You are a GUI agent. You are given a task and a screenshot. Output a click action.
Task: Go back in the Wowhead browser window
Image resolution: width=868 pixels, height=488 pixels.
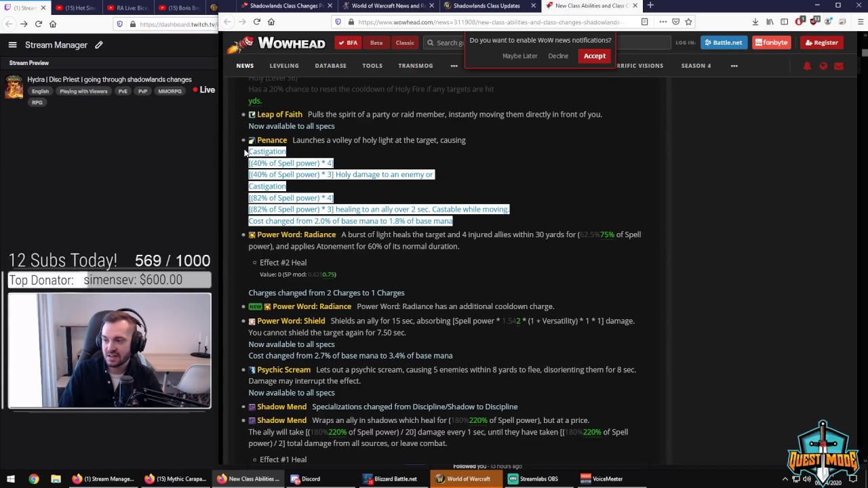(x=228, y=22)
